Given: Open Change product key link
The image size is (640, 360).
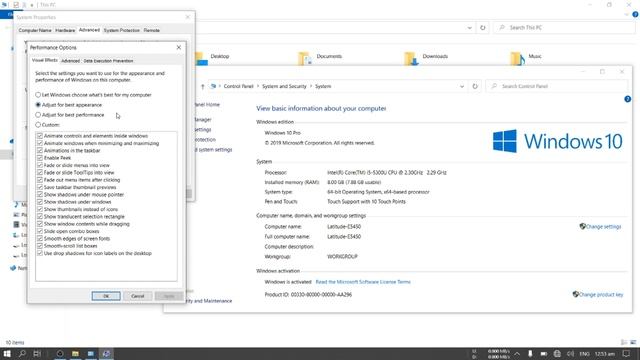Looking at the screenshot, I should click(x=601, y=294).
